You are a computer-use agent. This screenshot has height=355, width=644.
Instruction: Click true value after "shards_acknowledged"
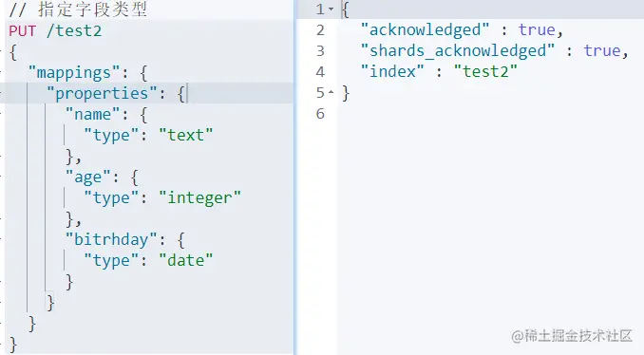pos(602,51)
